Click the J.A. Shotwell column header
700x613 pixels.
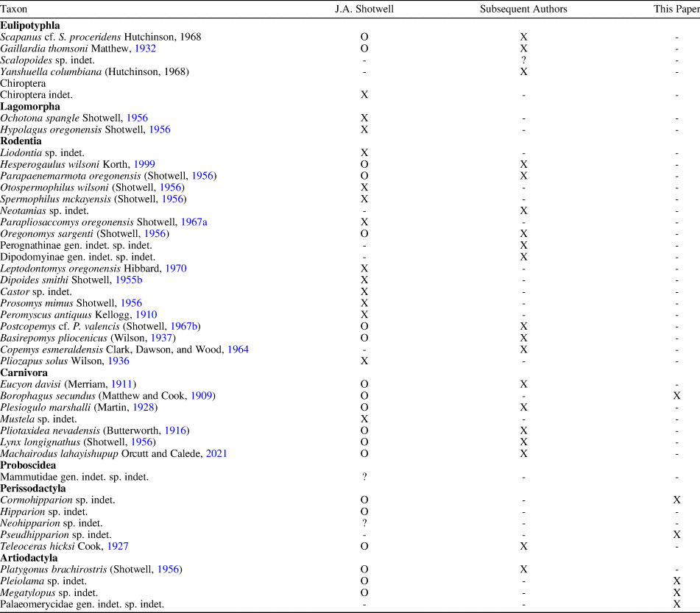coord(364,9)
